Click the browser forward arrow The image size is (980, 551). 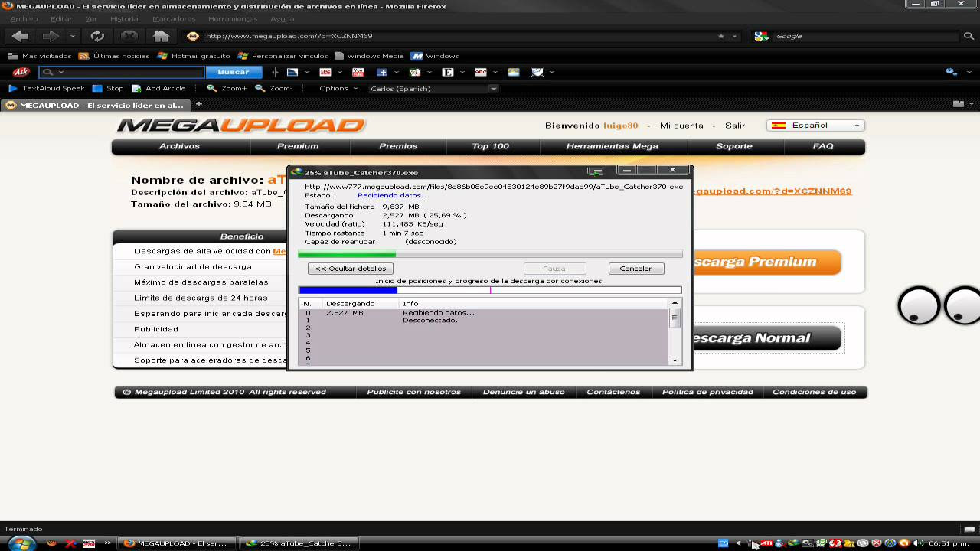51,36
